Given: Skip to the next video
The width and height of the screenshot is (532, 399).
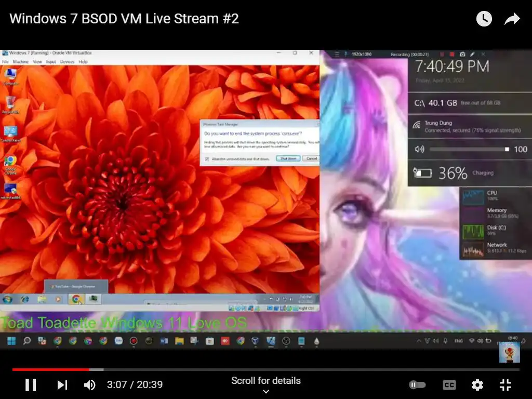Looking at the screenshot, I should tap(62, 385).
